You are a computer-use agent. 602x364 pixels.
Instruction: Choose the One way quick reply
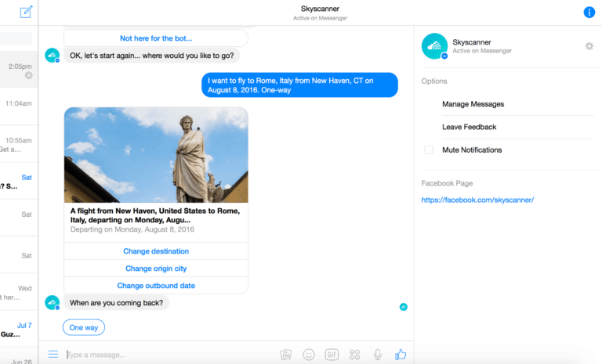pos(84,327)
